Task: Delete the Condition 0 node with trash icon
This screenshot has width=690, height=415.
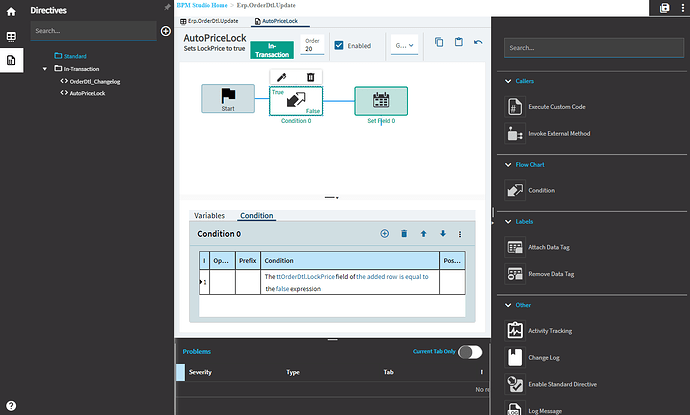Action: [x=311, y=77]
